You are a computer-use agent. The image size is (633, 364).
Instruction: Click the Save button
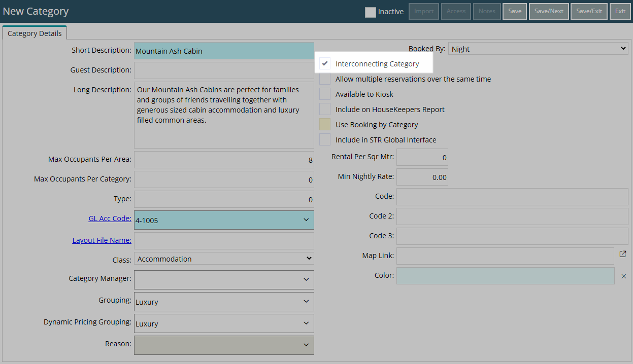[x=515, y=11]
